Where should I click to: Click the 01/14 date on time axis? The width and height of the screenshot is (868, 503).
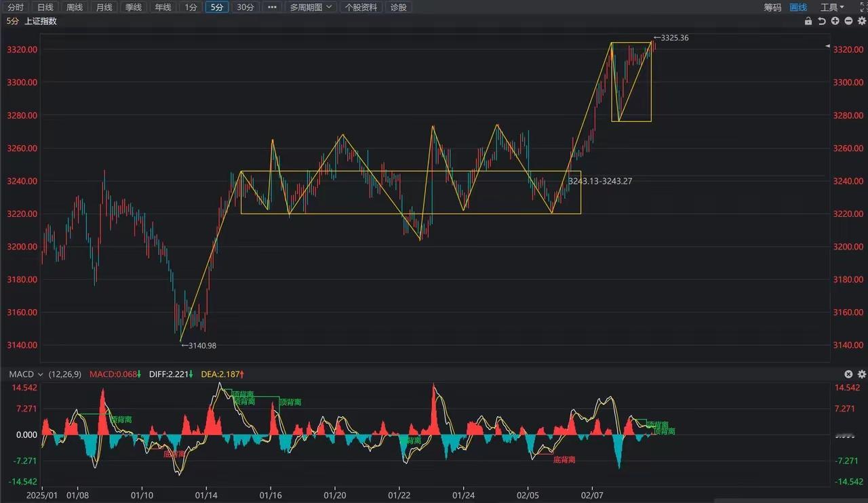[206, 496]
